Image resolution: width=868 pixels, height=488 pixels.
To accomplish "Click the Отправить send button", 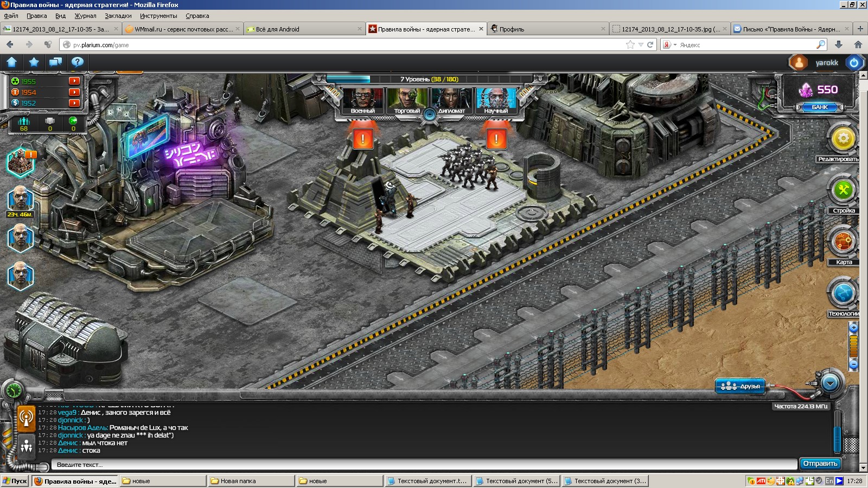I will 820,464.
